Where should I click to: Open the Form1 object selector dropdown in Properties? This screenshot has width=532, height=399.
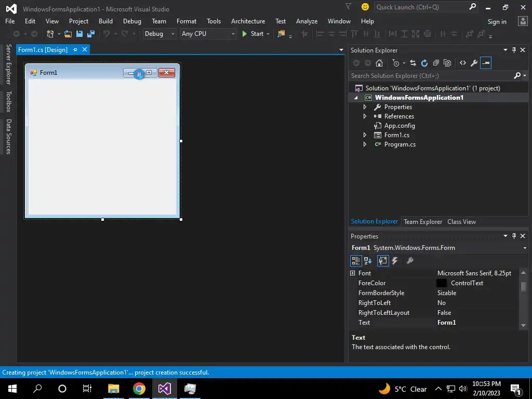click(x=525, y=248)
